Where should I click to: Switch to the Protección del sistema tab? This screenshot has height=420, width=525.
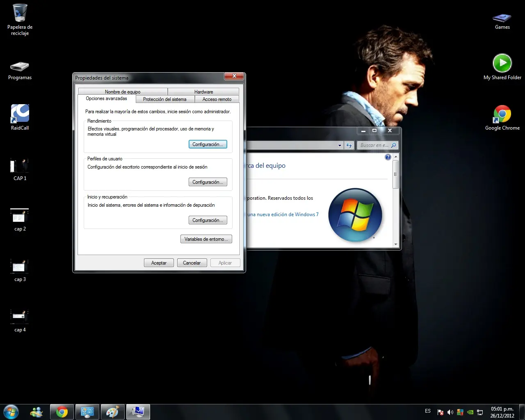164,99
